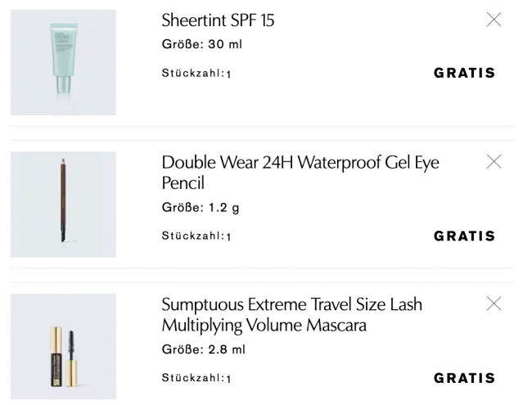The width and height of the screenshot is (532, 405).
Task: Remove Sheertint SPF 15 from the cart
Action: 494,20
